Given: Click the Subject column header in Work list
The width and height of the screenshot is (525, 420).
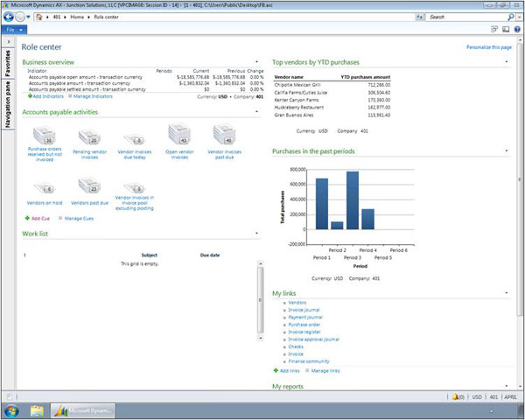Looking at the screenshot, I should tap(149, 255).
